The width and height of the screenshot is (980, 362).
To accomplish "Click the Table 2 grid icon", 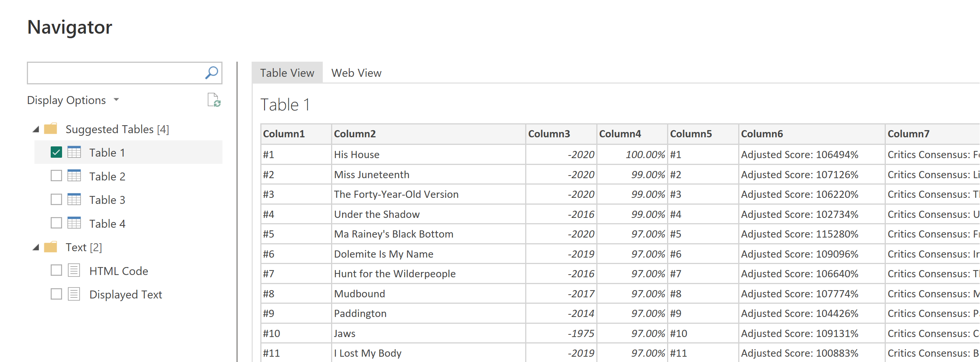I will pos(74,176).
